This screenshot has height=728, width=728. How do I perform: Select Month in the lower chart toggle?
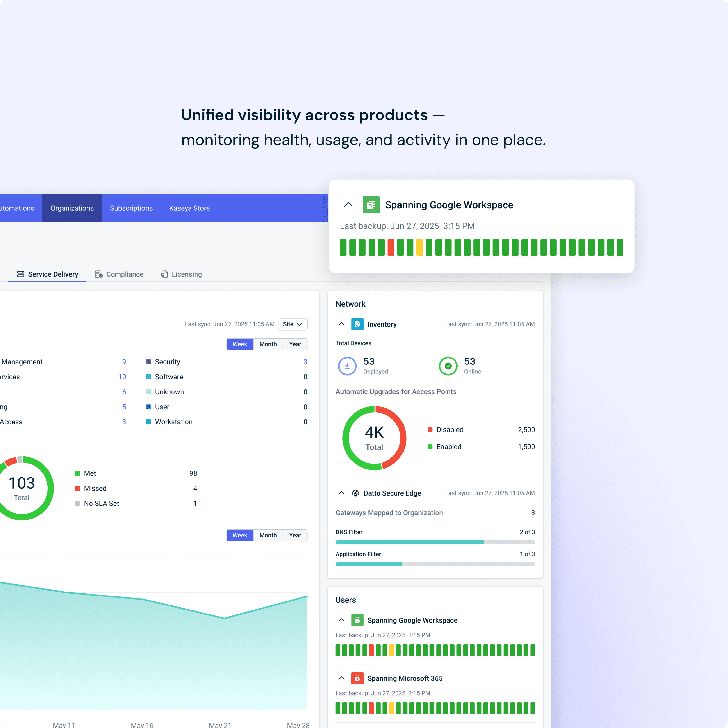point(268,535)
